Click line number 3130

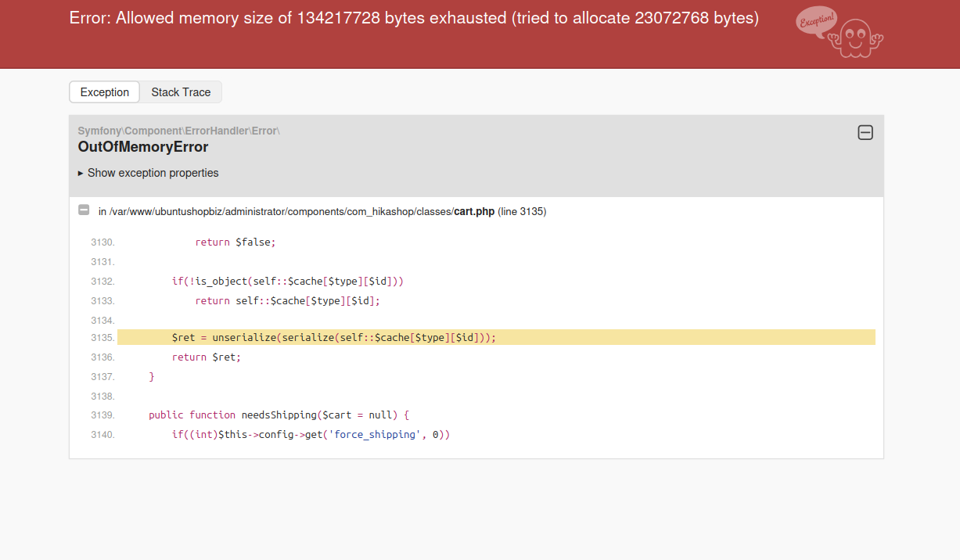102,242
